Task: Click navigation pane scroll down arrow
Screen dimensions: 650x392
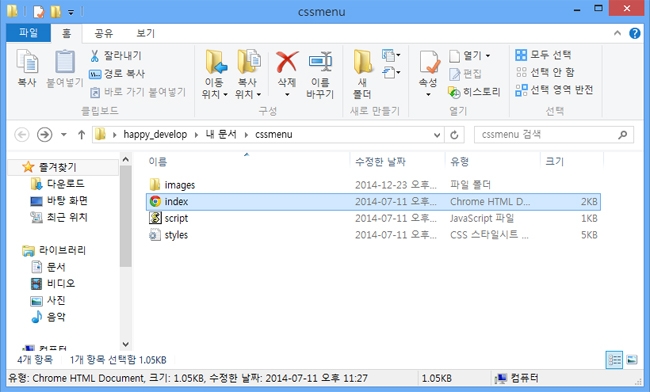Action: click(126, 344)
